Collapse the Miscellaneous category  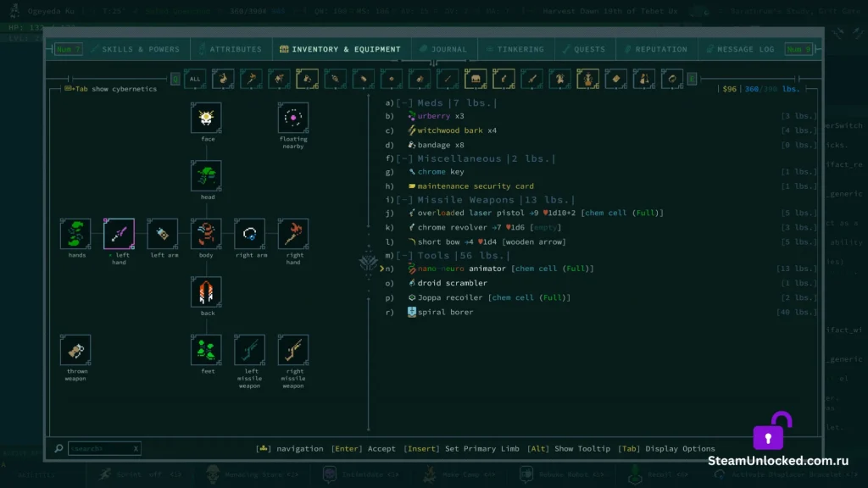pos(404,158)
